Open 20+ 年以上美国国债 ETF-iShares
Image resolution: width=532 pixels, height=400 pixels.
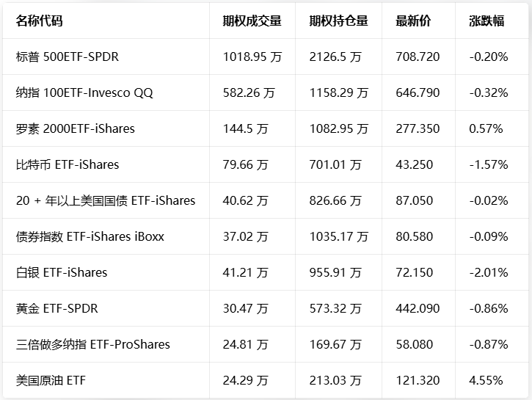point(106,200)
